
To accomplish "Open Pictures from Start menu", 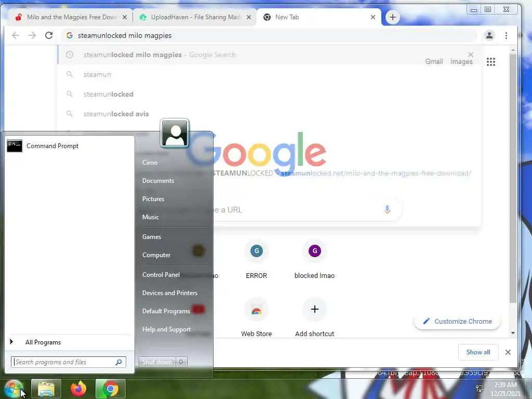I will (x=153, y=199).
